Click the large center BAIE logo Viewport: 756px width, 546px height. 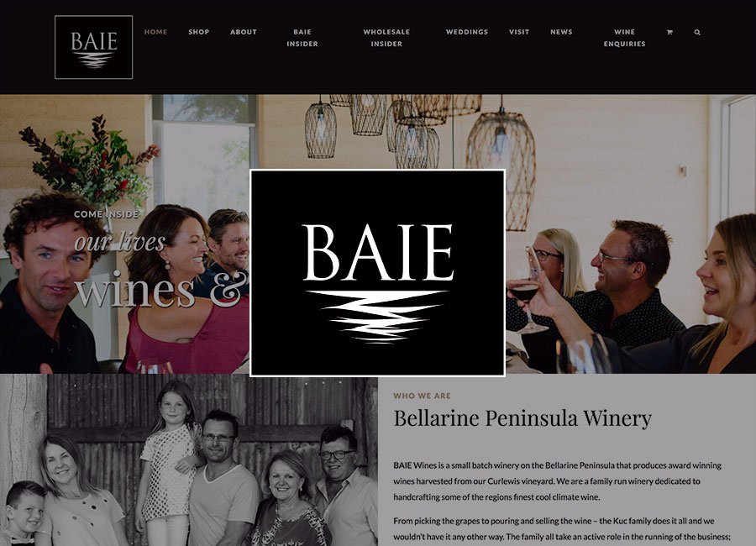(377, 273)
